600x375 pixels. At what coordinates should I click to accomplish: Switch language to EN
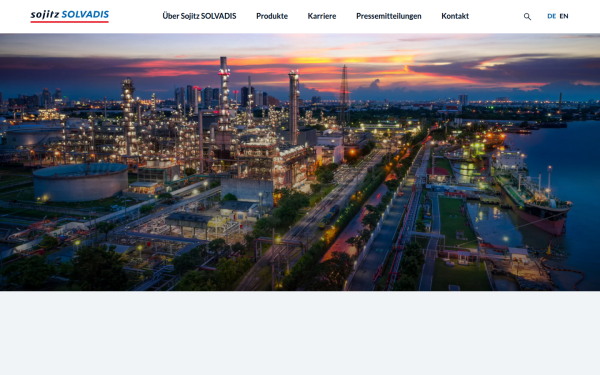click(564, 16)
